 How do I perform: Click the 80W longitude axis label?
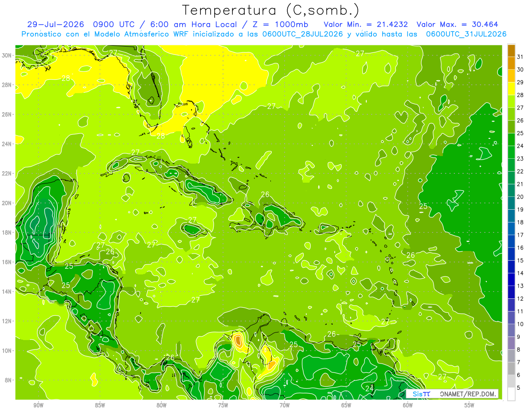tap(162, 405)
